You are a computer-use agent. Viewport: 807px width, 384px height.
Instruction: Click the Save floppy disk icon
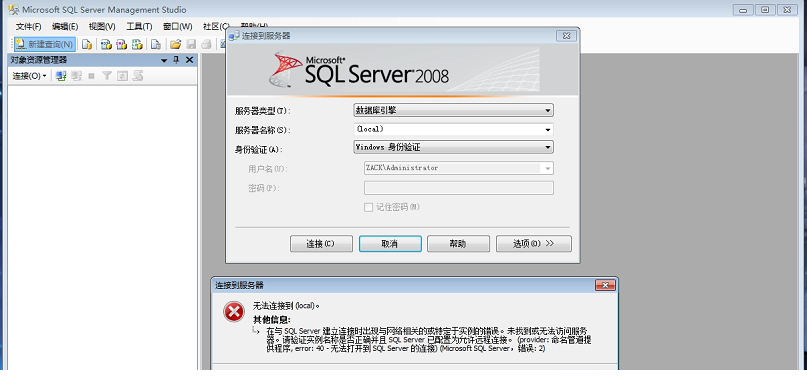(191, 44)
